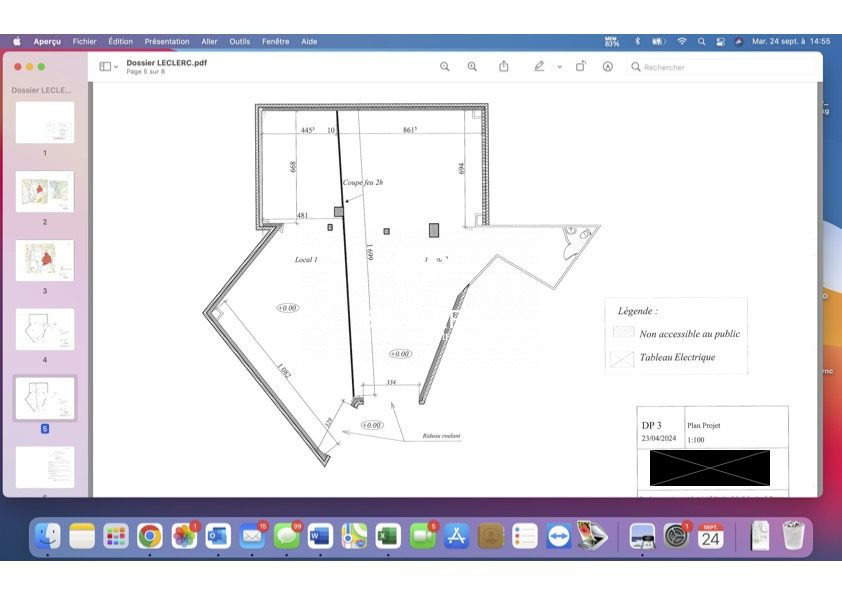Open the Outils menu

click(240, 42)
